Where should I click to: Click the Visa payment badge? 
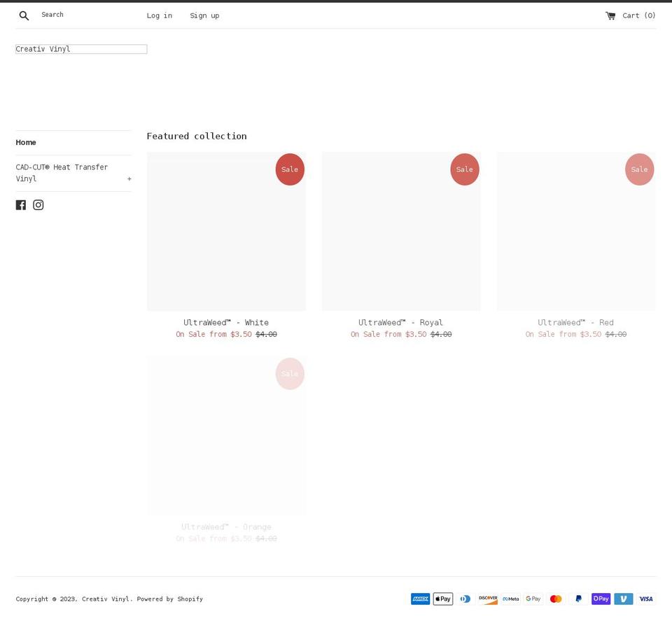645,599
